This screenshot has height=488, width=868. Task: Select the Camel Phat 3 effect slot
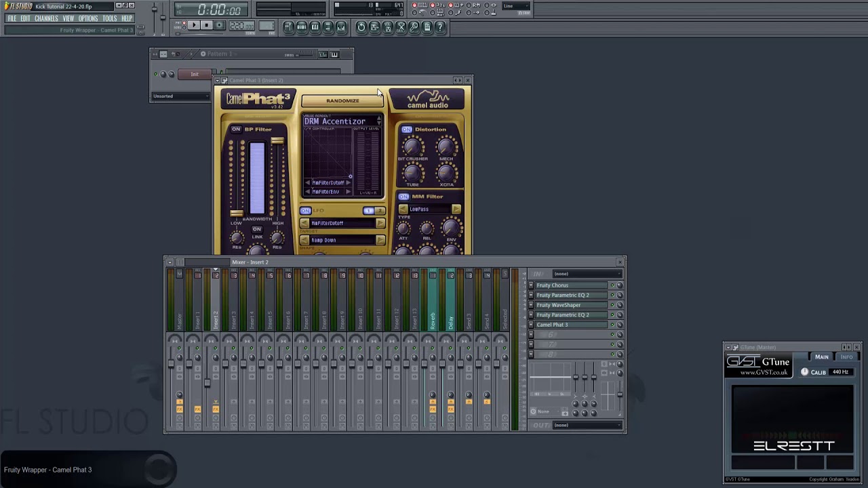pyautogui.click(x=571, y=325)
